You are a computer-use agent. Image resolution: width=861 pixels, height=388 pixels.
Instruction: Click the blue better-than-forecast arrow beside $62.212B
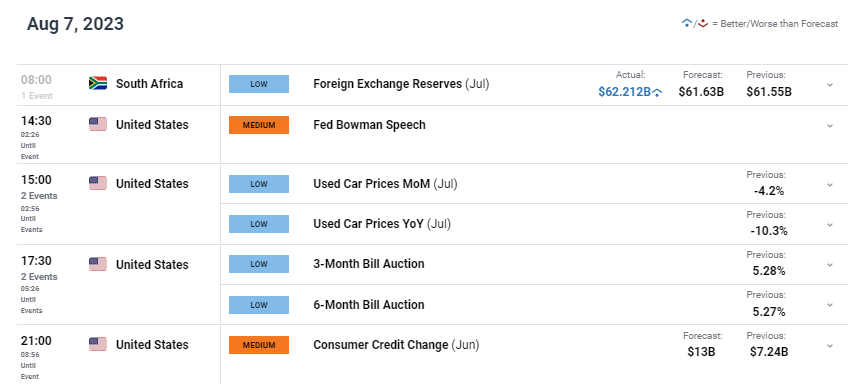pyautogui.click(x=657, y=93)
